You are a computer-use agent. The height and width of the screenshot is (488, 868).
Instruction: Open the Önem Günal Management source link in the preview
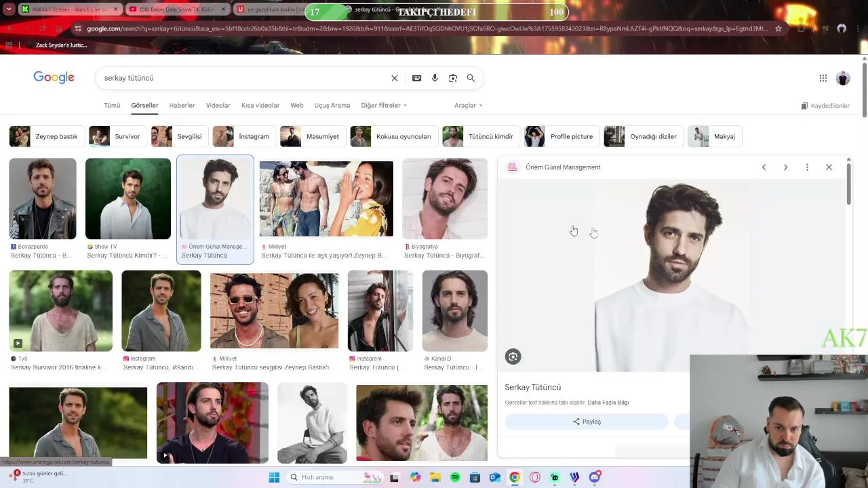563,167
